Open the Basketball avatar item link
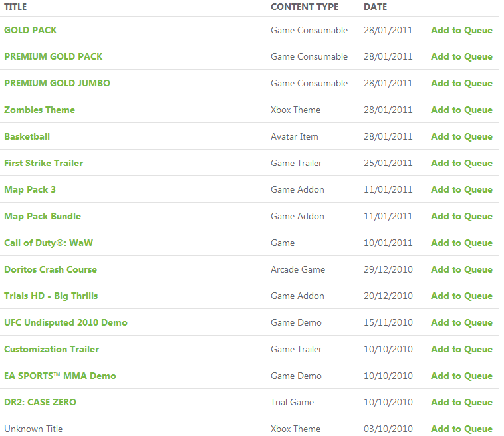 27,136
